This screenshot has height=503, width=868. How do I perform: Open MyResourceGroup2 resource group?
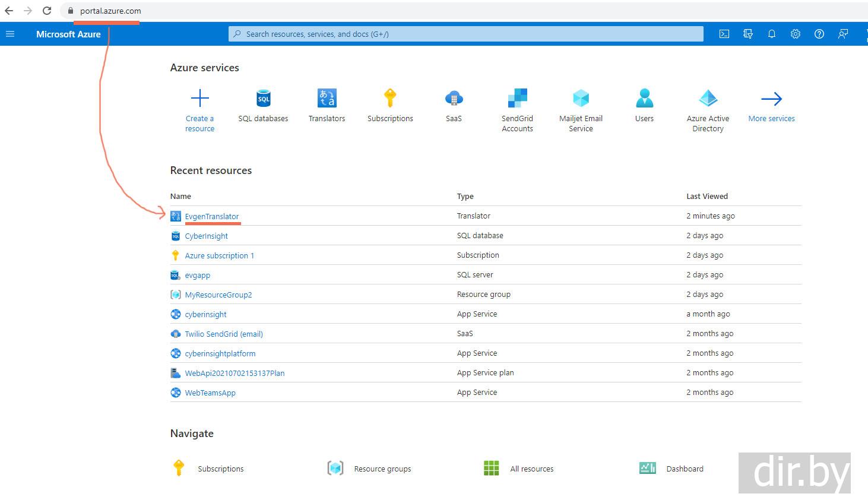[x=218, y=295]
